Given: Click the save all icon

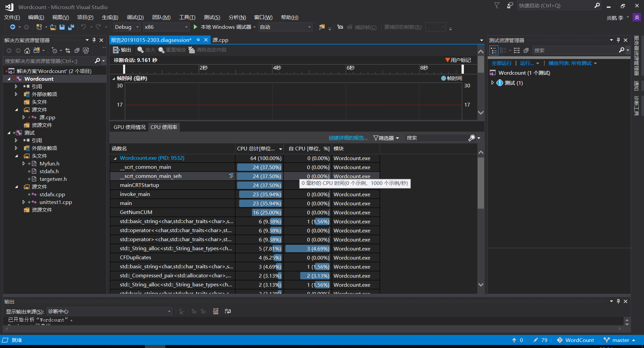Looking at the screenshot, I should coord(71,27).
